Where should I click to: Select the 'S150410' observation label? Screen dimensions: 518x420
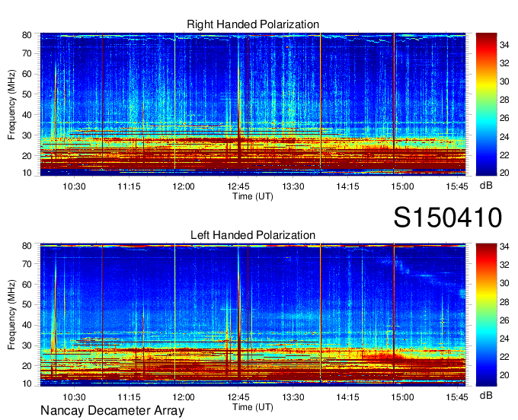point(448,218)
